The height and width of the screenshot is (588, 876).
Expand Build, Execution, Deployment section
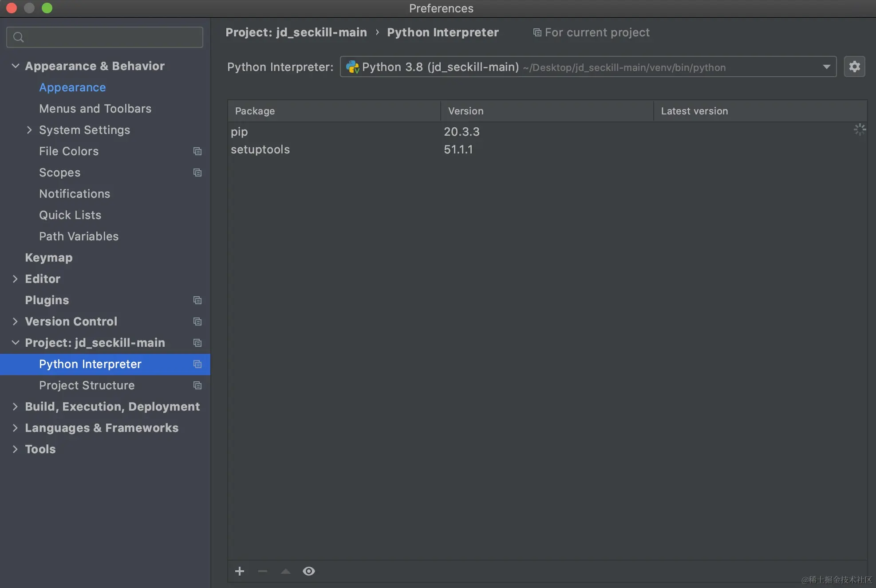(x=15, y=407)
